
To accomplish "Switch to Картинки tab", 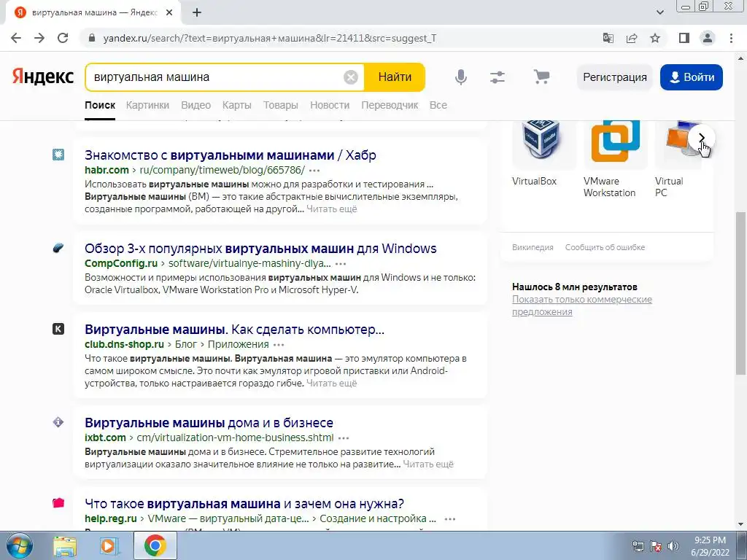I will point(147,105).
